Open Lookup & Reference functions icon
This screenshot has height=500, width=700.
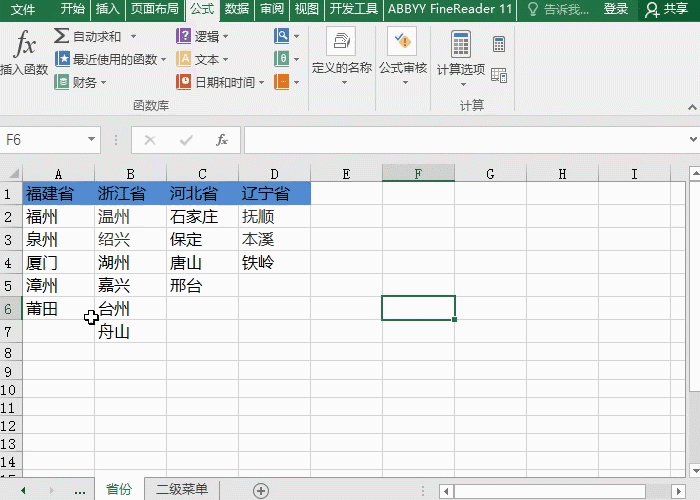(x=282, y=36)
